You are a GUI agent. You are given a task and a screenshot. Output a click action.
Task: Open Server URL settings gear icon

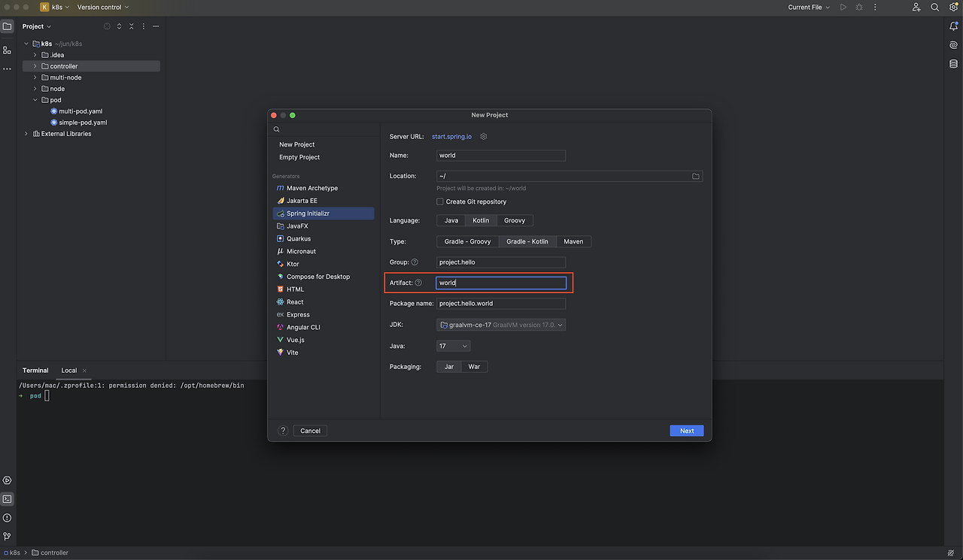484,137
